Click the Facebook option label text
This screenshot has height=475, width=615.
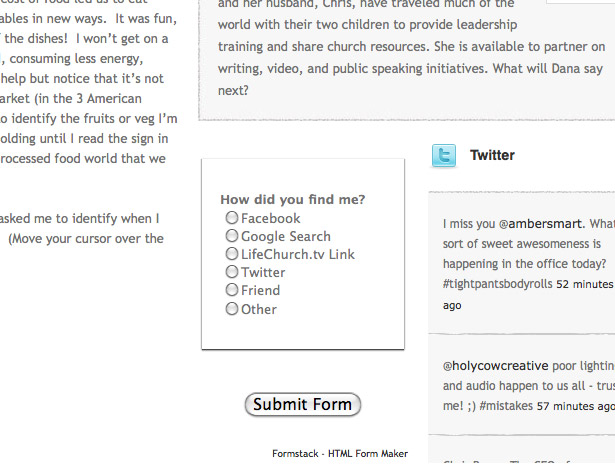(271, 218)
